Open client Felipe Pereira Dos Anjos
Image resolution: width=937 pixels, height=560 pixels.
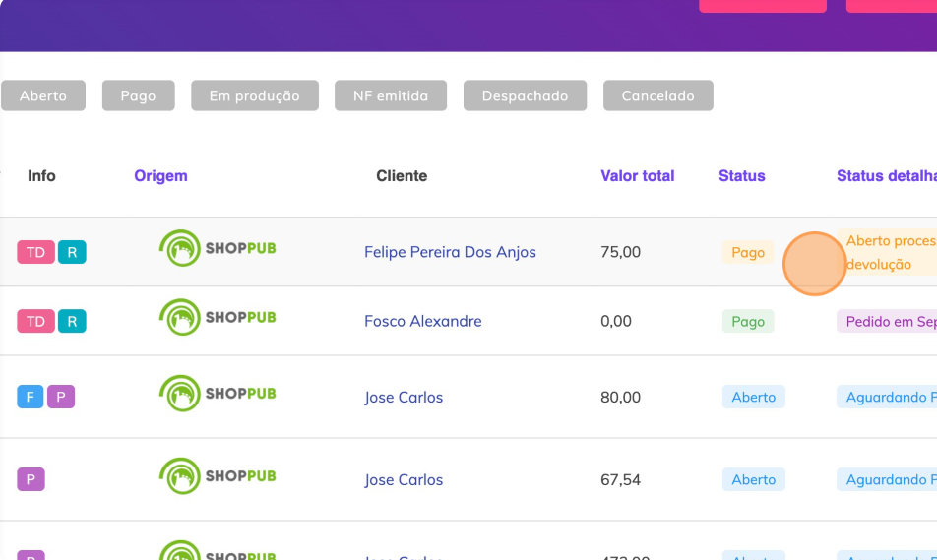pyautogui.click(x=450, y=252)
